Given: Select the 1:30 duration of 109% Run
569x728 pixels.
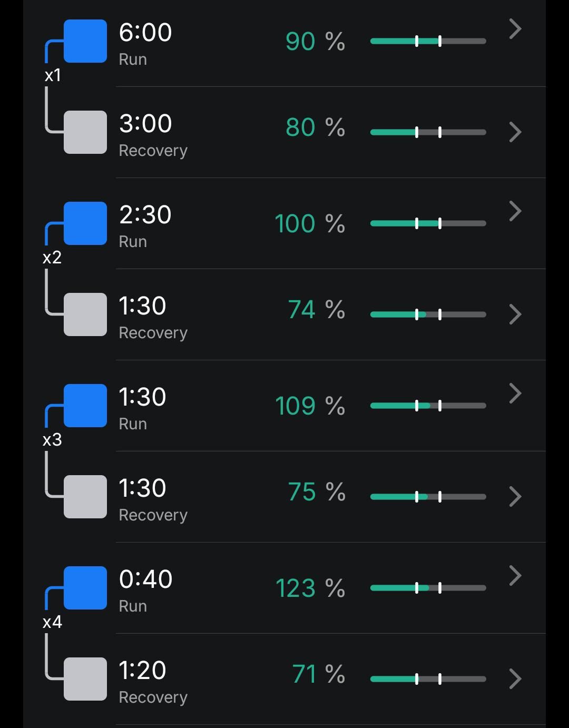Looking at the screenshot, I should pos(143,397).
